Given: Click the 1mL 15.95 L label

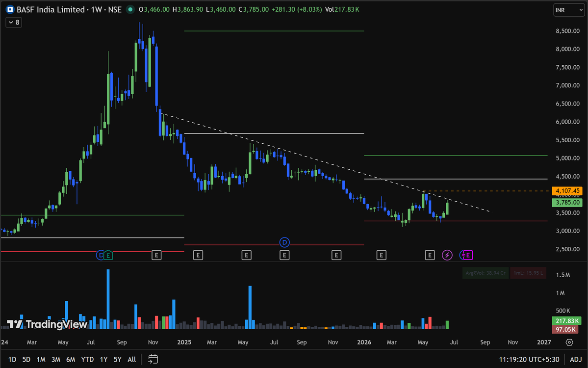Looking at the screenshot, I should (528, 273).
